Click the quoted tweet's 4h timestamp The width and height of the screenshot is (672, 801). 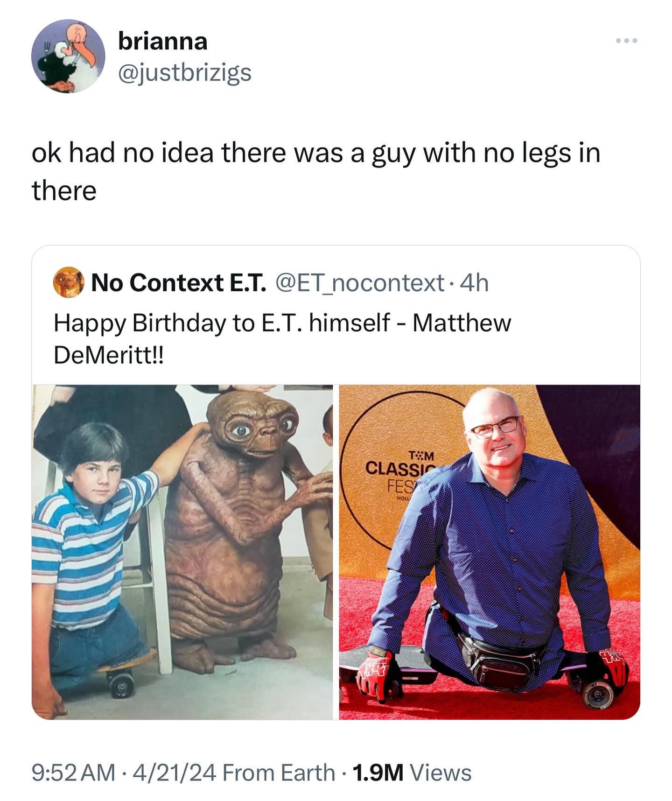474,282
